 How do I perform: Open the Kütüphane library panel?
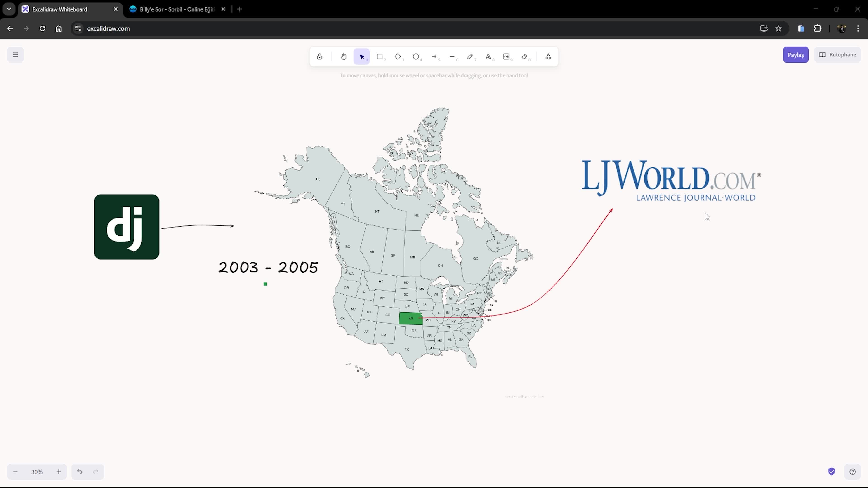pyautogui.click(x=837, y=54)
